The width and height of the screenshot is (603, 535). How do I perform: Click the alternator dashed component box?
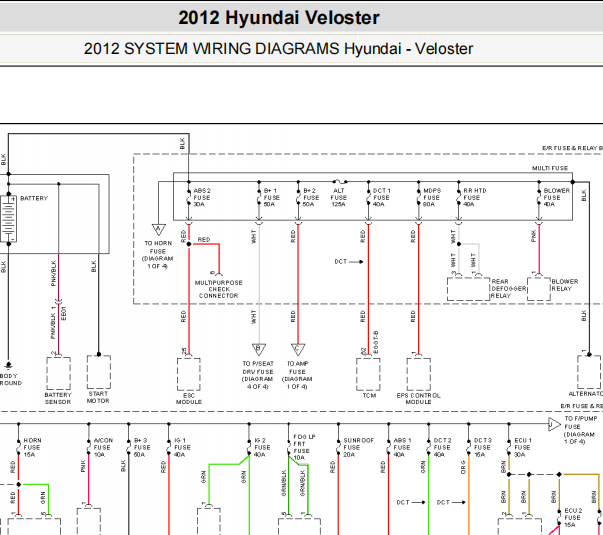click(x=589, y=372)
